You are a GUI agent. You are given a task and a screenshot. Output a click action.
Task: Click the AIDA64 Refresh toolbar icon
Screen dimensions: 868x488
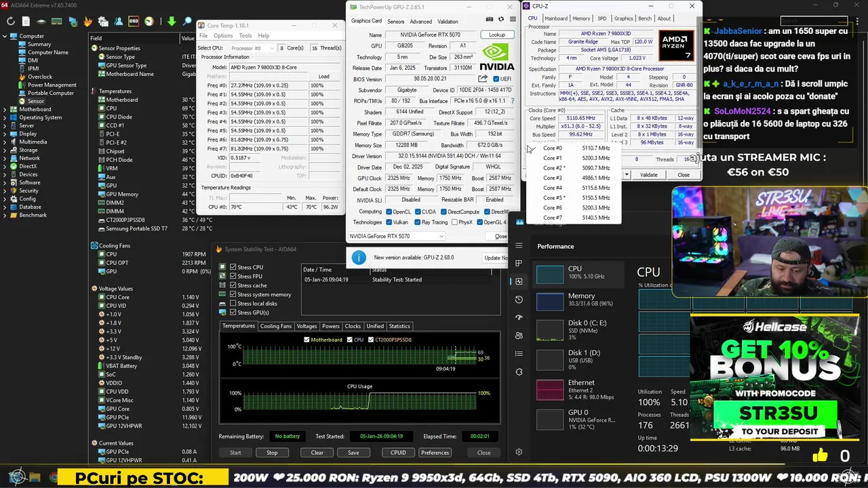coord(11,22)
